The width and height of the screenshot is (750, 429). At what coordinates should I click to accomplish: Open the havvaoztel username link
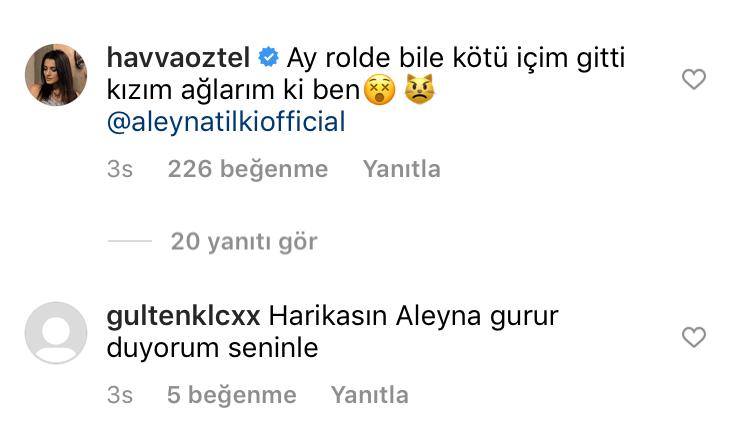pos(178,57)
